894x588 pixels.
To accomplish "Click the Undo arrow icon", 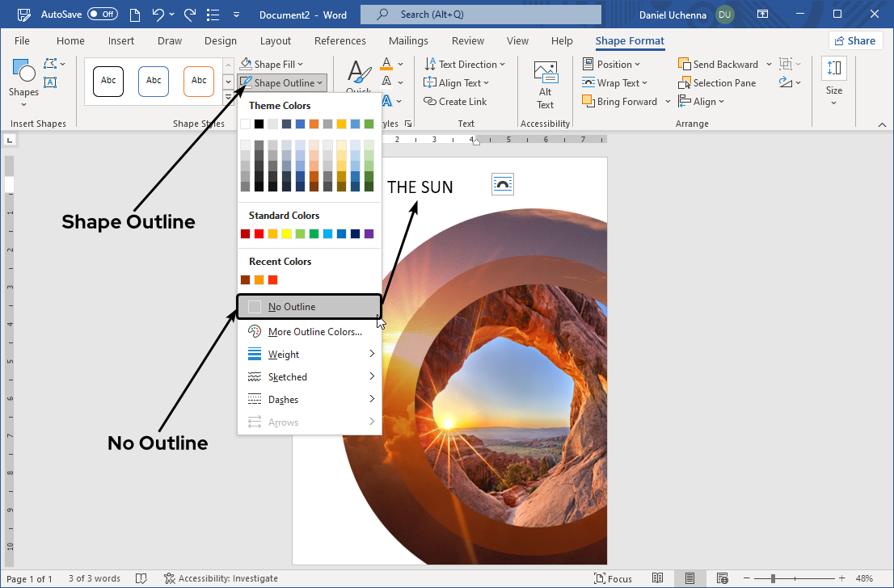I will coord(159,15).
